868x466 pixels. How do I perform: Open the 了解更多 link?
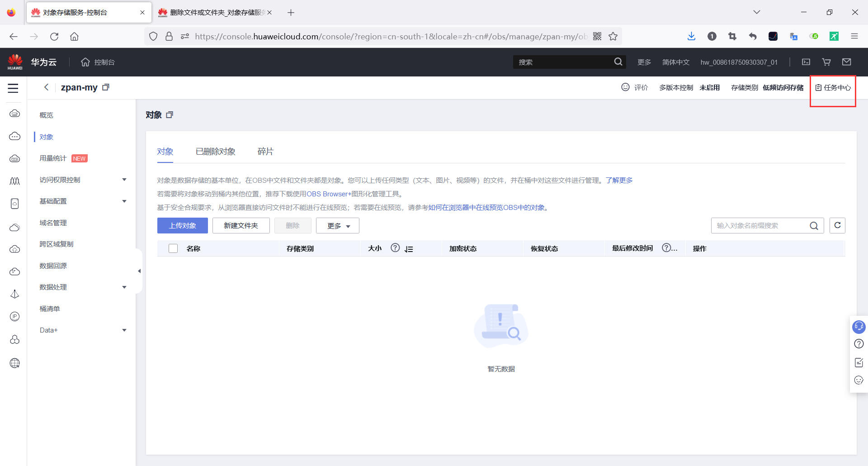click(x=619, y=180)
